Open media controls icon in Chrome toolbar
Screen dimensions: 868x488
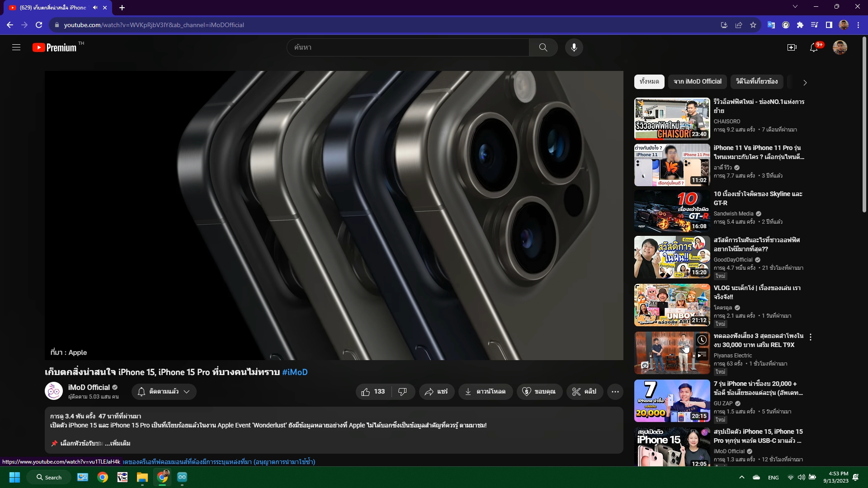815,25
